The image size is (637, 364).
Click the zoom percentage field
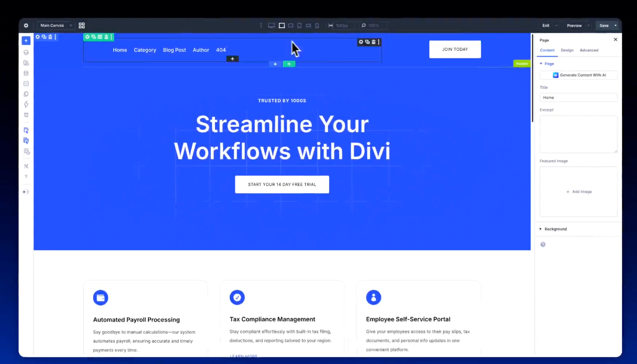pyautogui.click(x=374, y=26)
